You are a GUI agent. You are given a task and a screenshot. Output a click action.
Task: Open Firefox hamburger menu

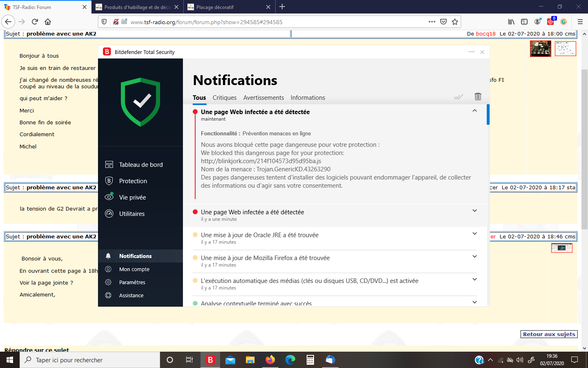pos(580,22)
